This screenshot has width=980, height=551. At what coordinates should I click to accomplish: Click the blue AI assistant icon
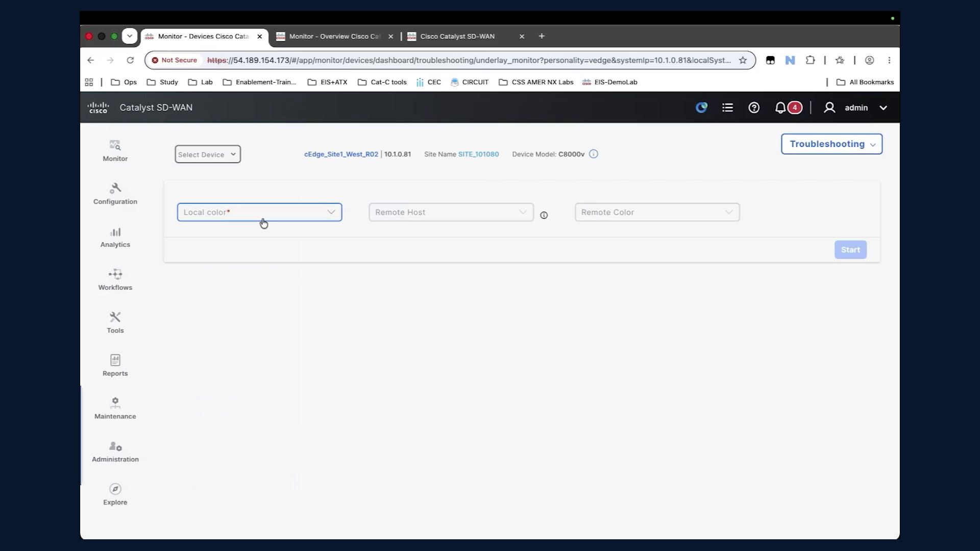(701, 108)
